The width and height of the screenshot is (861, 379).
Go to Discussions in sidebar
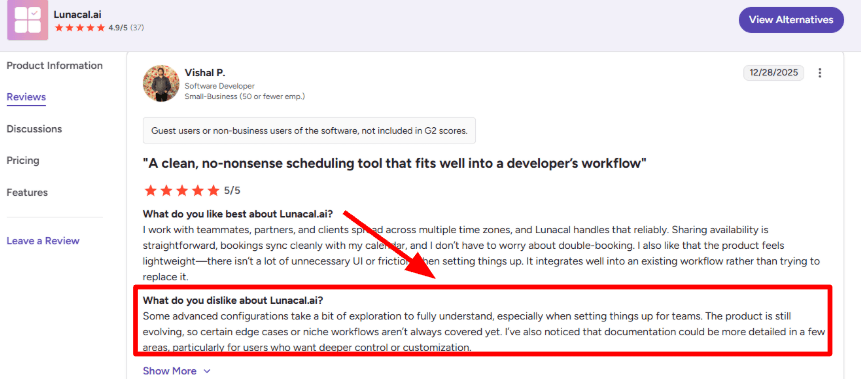[34, 129]
